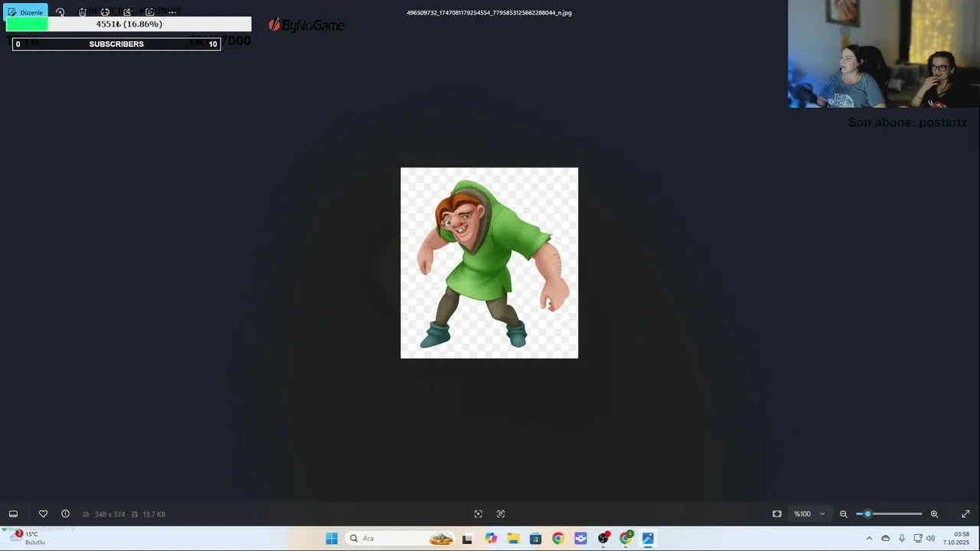The image size is (980, 551).
Task: Share the photo using the share icon
Action: coord(127,12)
